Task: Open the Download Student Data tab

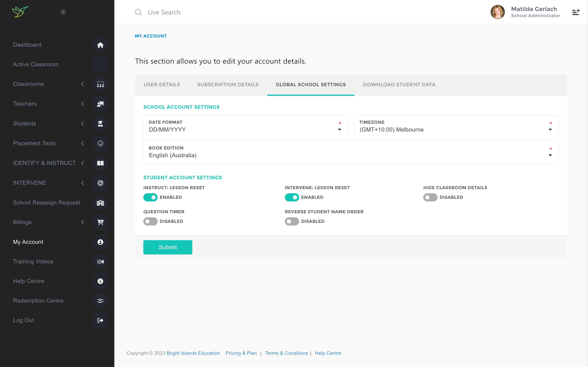Action: pyautogui.click(x=399, y=84)
